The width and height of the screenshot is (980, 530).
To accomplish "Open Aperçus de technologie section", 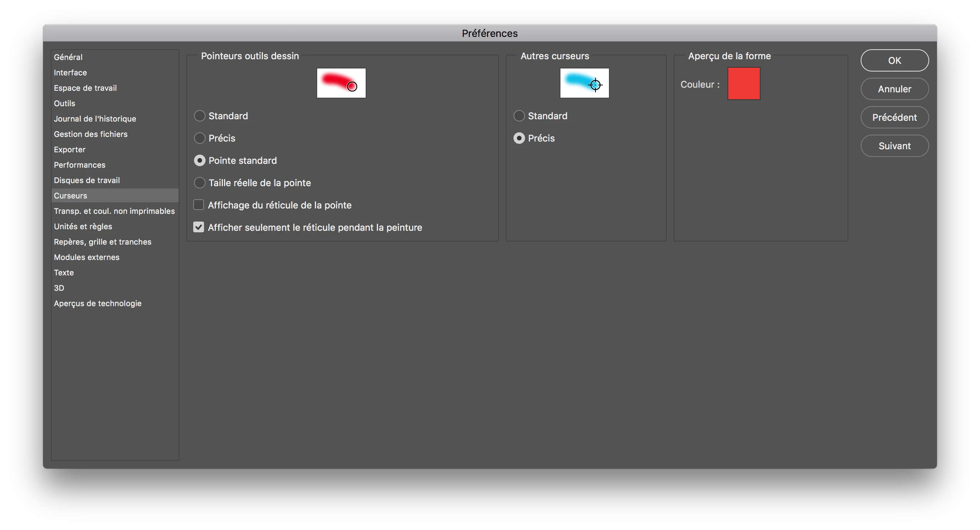I will pos(98,303).
